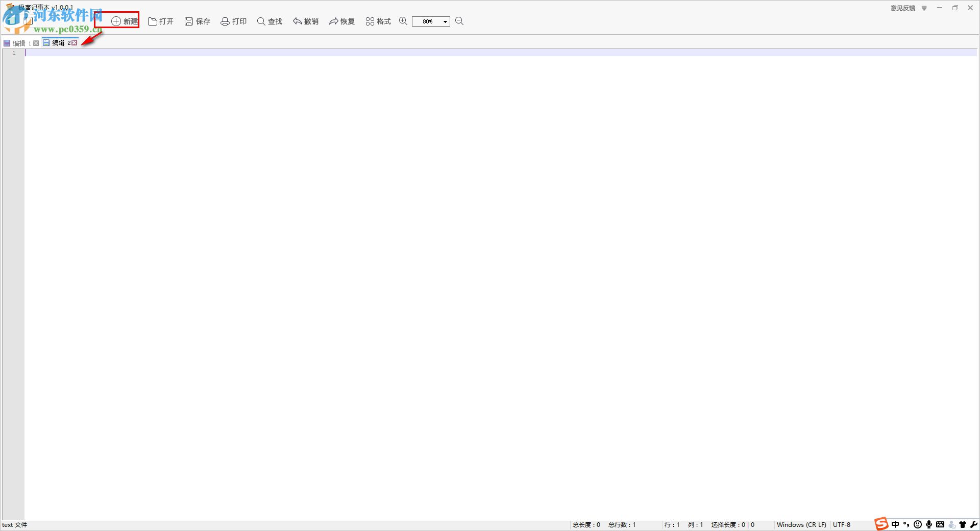Click the Sogou input method S logo
This screenshot has height=531, width=980.
tap(881, 524)
